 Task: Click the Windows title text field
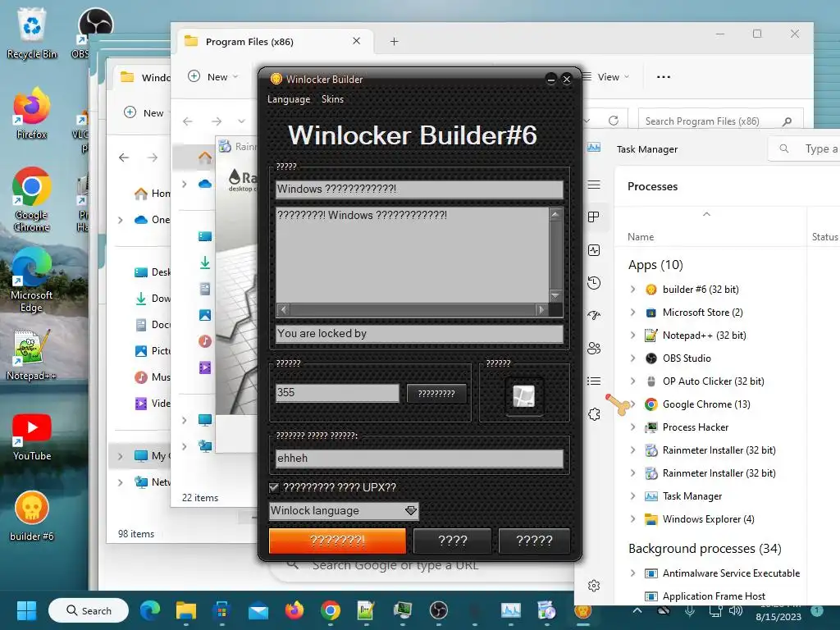click(419, 189)
